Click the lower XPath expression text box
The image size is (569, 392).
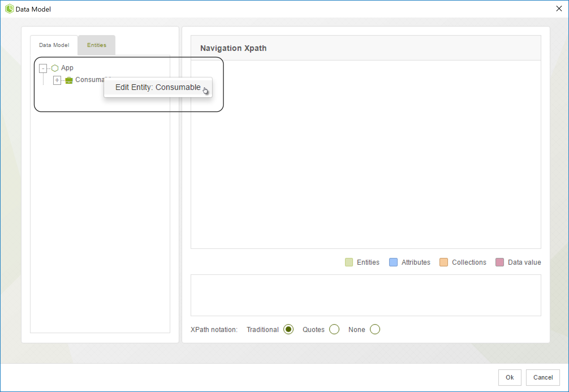click(366, 295)
